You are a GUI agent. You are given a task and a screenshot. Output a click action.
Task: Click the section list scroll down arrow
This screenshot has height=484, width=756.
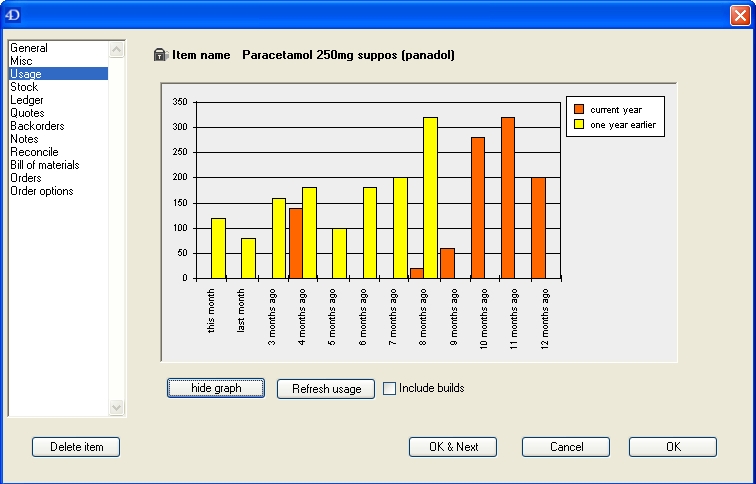116,407
